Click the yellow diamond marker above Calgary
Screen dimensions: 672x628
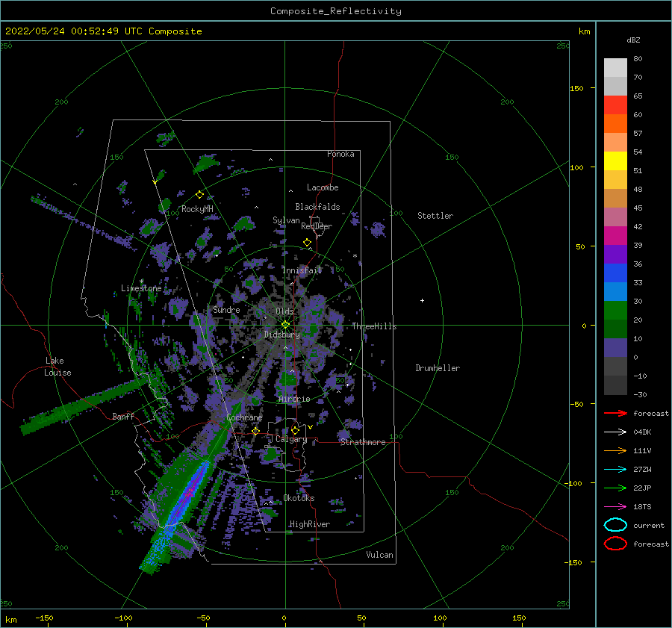[295, 430]
